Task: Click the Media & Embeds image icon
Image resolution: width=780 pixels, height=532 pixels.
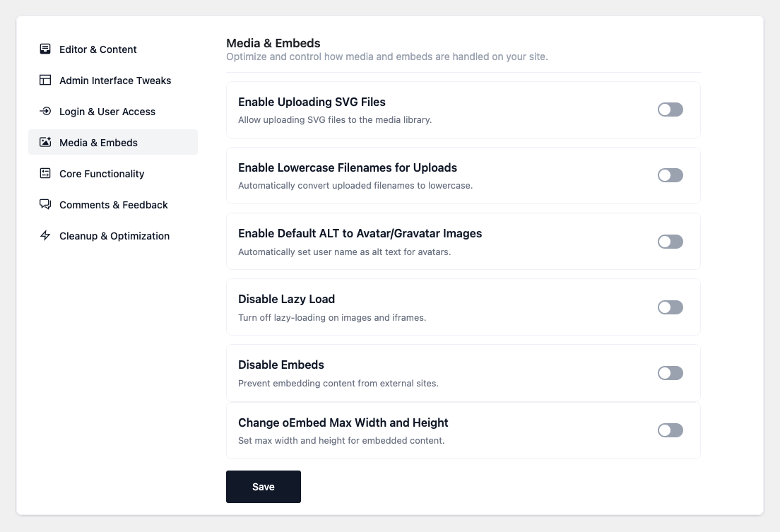Action: pyautogui.click(x=45, y=143)
